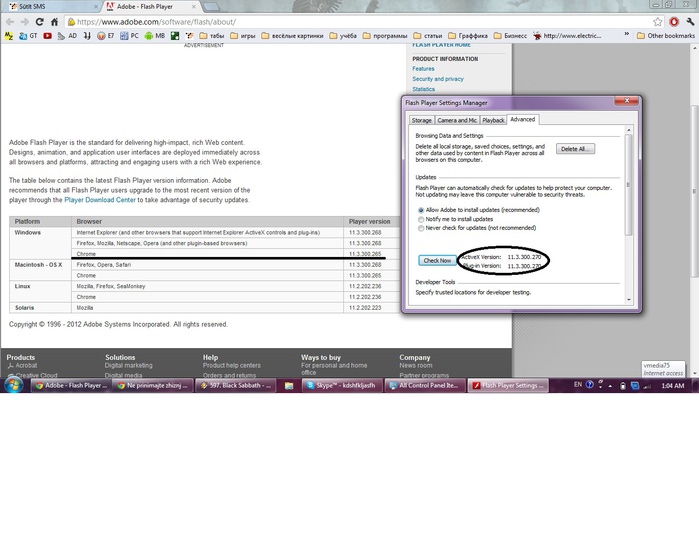Switch to the Storage tab
699x560 pixels.
(x=421, y=120)
